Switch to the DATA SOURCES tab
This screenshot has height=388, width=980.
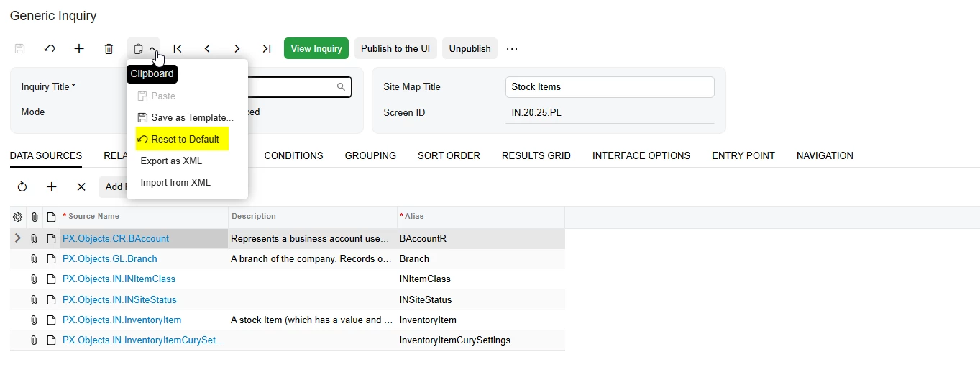[46, 155]
